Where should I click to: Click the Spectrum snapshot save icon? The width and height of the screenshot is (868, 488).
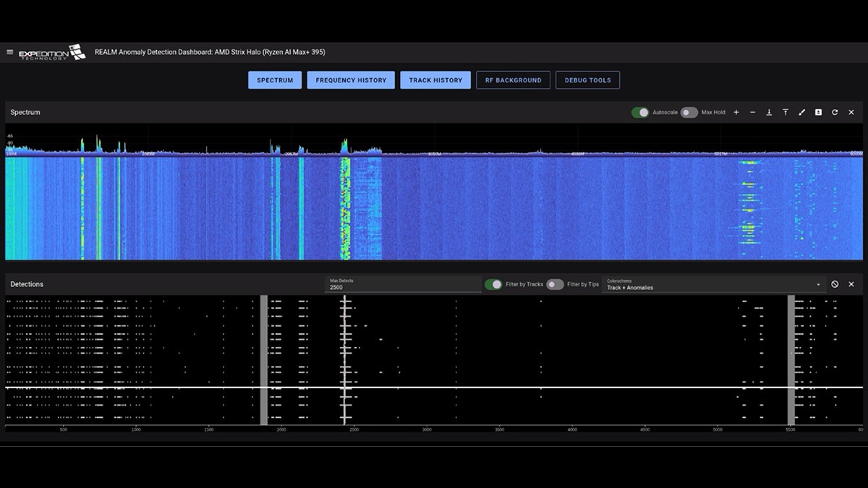point(818,112)
